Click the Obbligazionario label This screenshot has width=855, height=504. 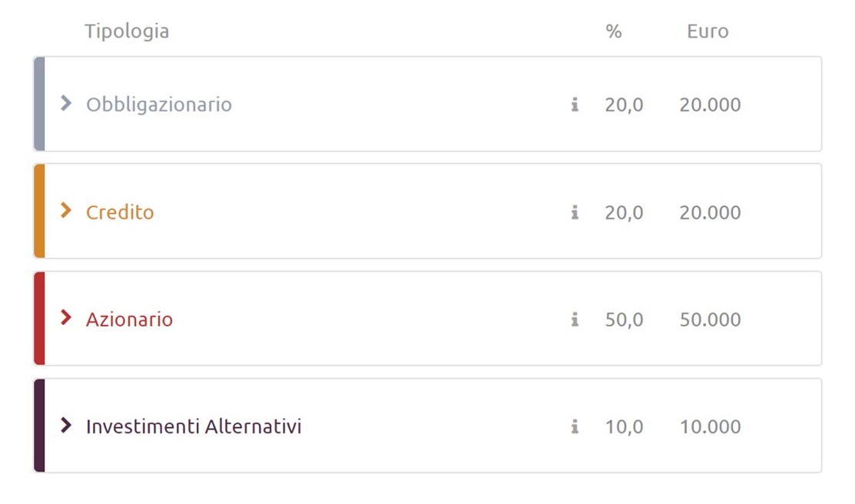click(x=159, y=104)
